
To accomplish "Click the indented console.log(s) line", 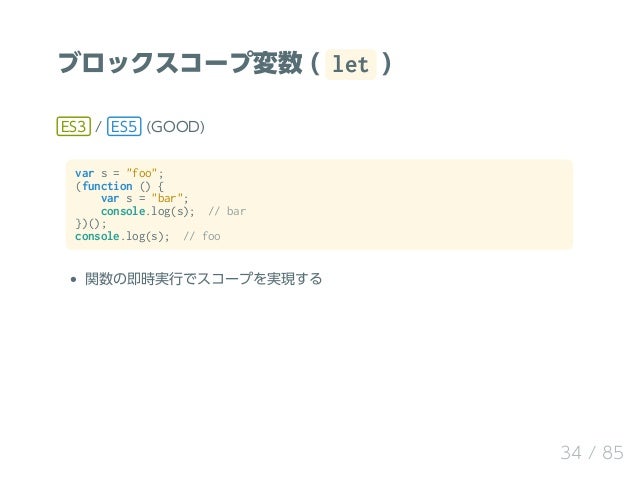I will [148, 212].
